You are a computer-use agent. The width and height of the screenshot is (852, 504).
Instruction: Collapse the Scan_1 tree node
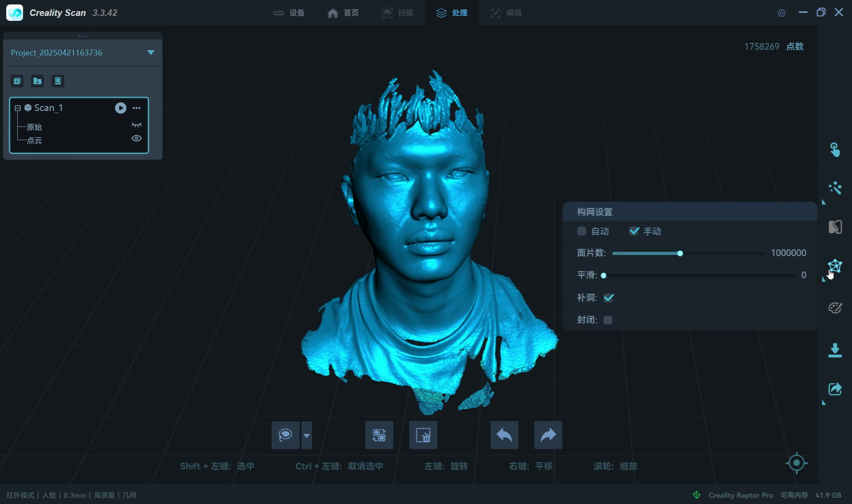coord(18,108)
